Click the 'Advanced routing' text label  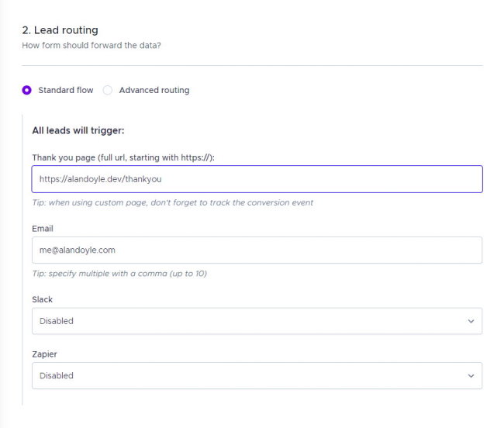tap(154, 90)
